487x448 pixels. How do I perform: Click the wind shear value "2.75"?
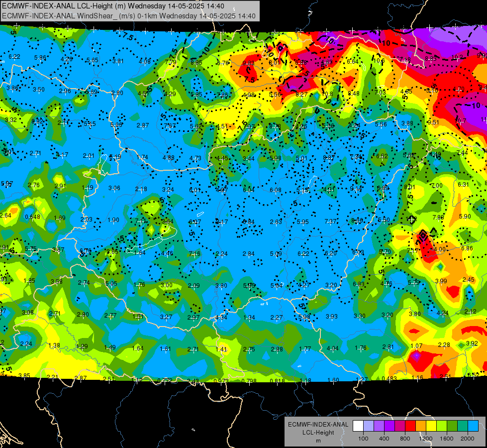point(249,349)
